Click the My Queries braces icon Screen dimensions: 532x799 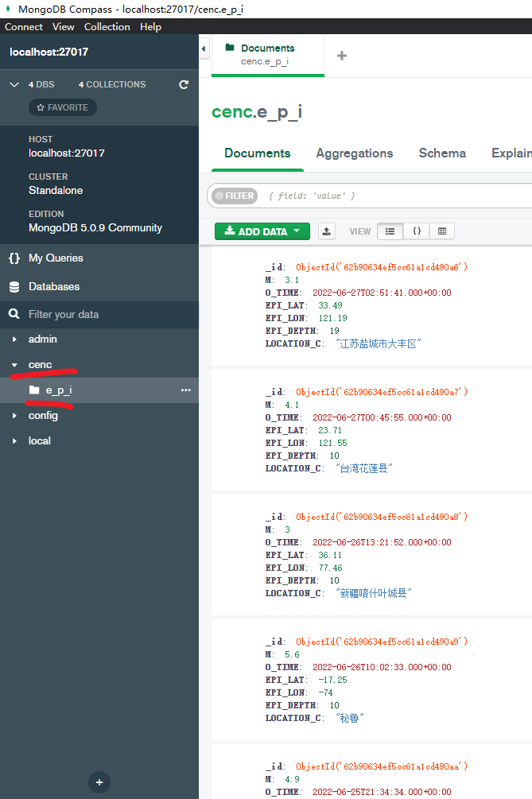coord(14,258)
